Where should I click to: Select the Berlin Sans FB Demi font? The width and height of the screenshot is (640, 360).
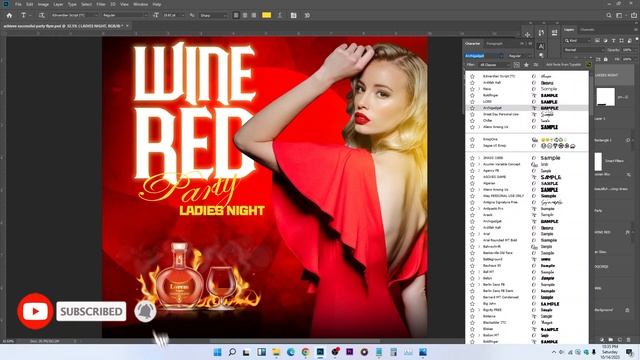[527, 291]
